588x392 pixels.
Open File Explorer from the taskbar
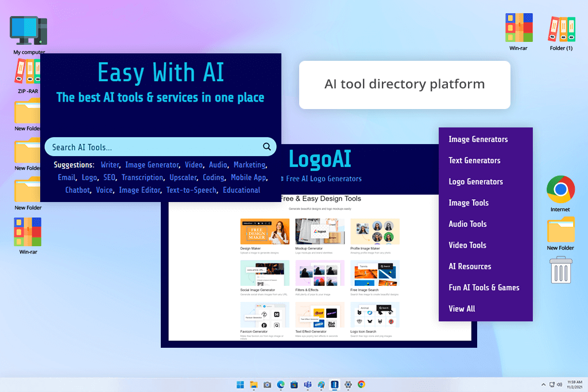coord(254,385)
